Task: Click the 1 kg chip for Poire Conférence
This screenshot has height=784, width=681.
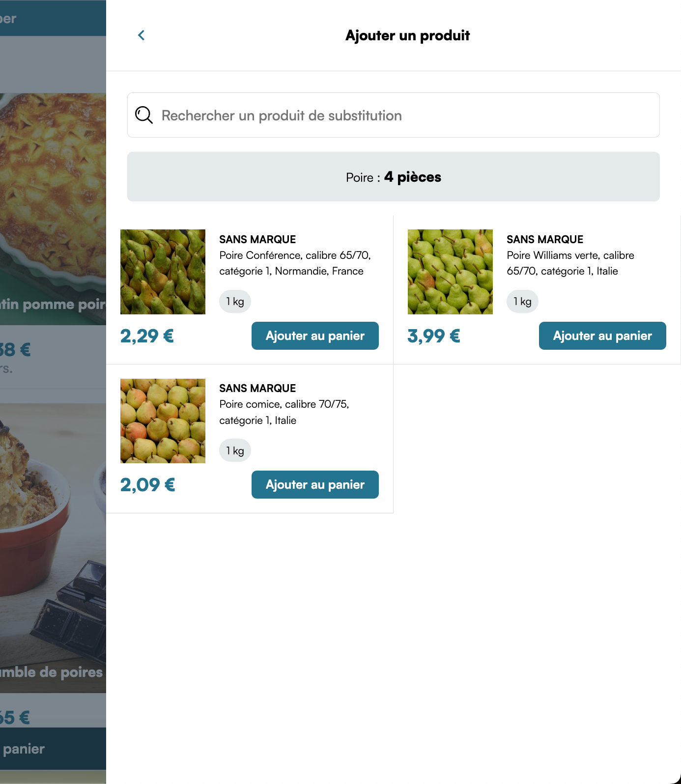Action: click(x=235, y=302)
